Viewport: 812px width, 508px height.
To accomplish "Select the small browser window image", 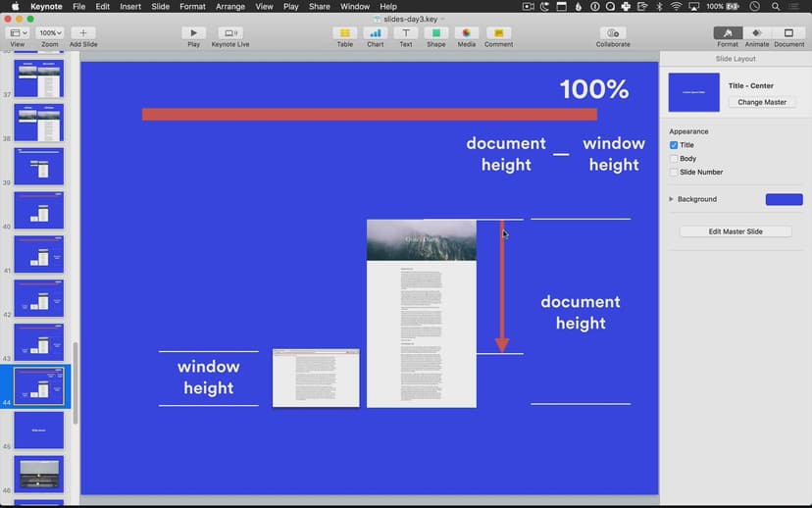I will [316, 378].
